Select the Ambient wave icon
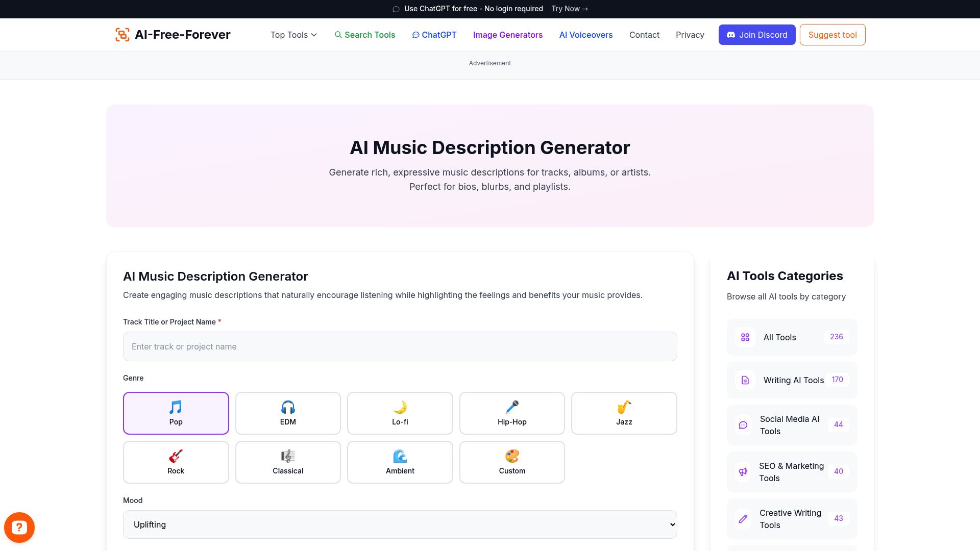This screenshot has width=980, height=551. pyautogui.click(x=400, y=456)
